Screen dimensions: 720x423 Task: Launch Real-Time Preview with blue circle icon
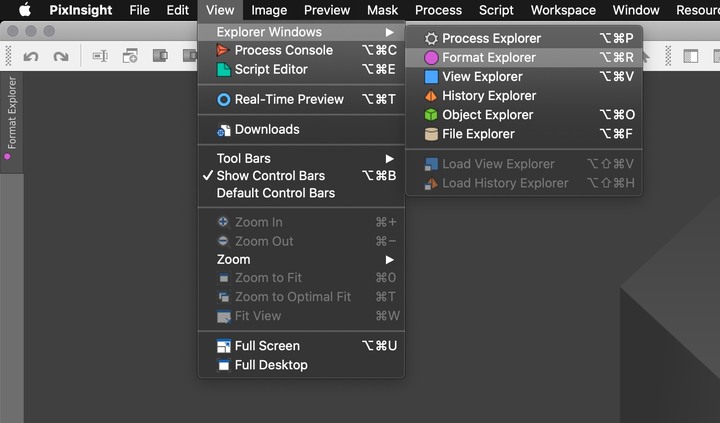pyautogui.click(x=301, y=99)
